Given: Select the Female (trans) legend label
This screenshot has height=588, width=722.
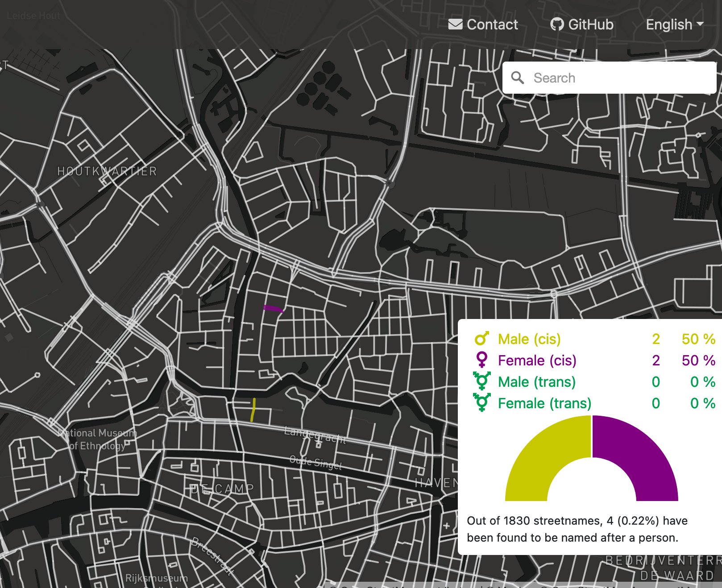Looking at the screenshot, I should (x=545, y=403).
